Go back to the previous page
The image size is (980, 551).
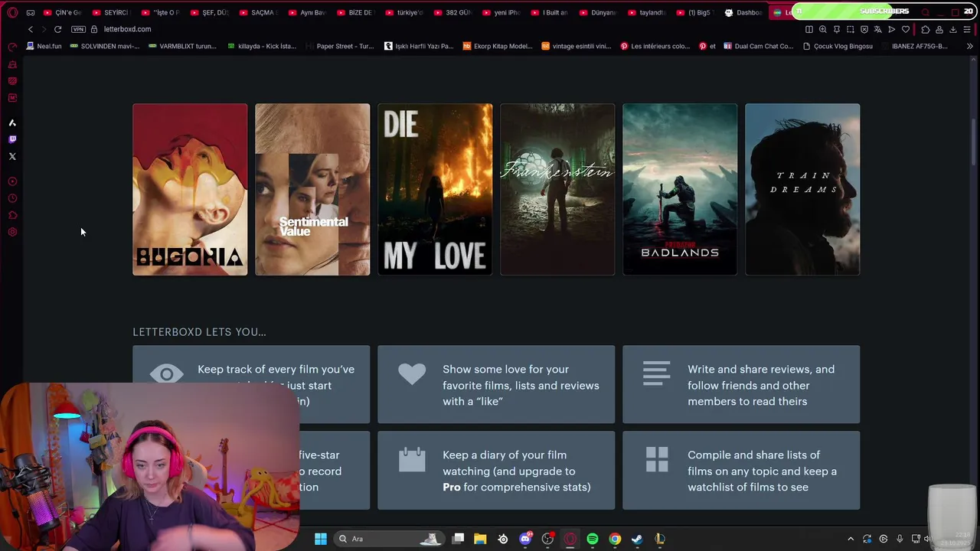click(31, 29)
